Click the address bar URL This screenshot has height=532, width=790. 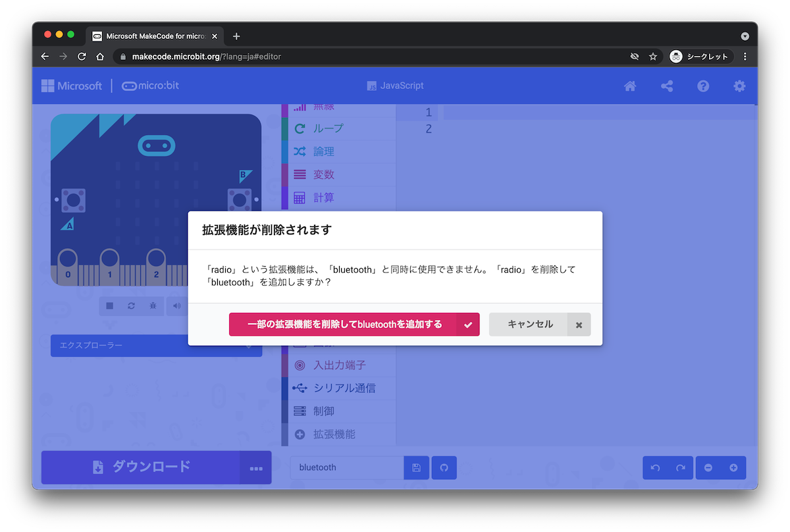(207, 57)
